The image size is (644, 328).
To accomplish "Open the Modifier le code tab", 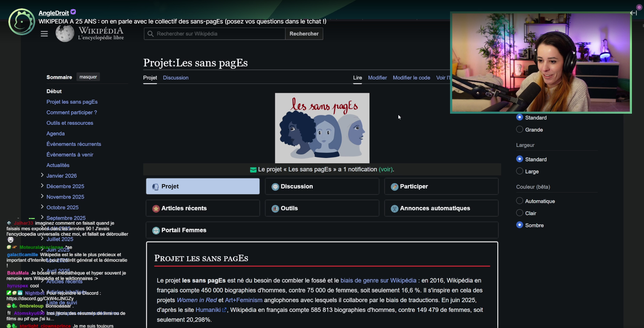I will [411, 78].
